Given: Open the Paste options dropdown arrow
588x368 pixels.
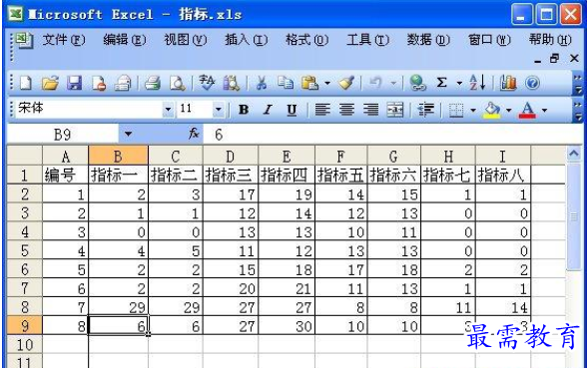Looking at the screenshot, I should pyautogui.click(x=327, y=83).
